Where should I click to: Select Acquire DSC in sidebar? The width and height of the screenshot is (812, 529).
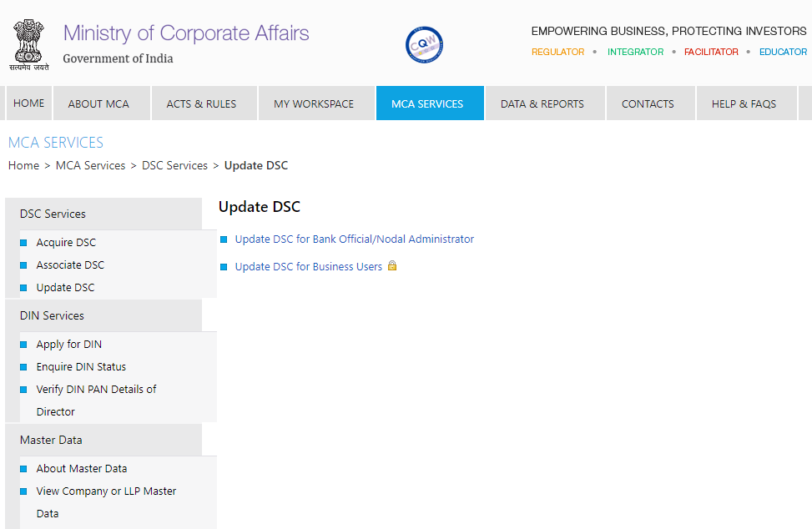[66, 243]
